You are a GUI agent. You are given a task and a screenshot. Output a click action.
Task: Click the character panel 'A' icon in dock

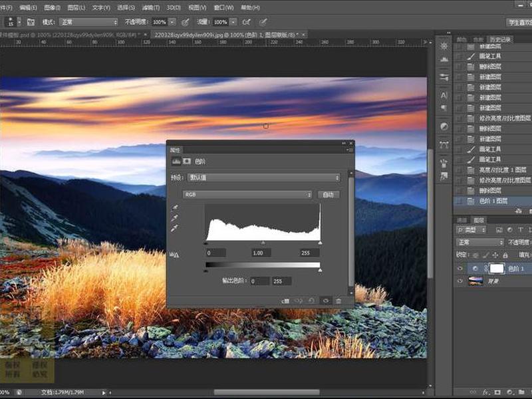[444, 95]
